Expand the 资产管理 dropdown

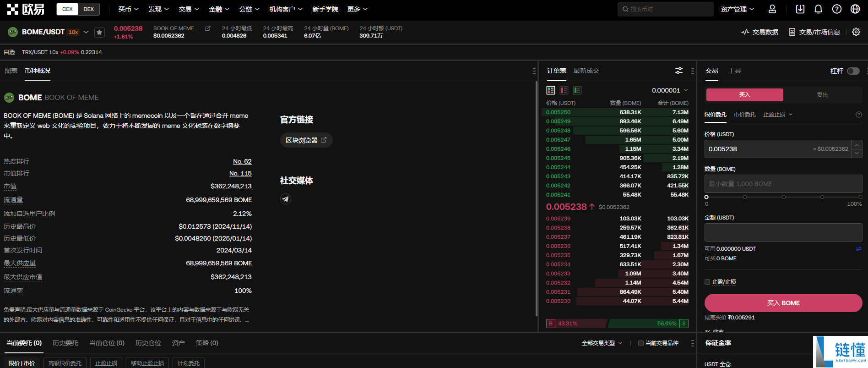pos(738,9)
